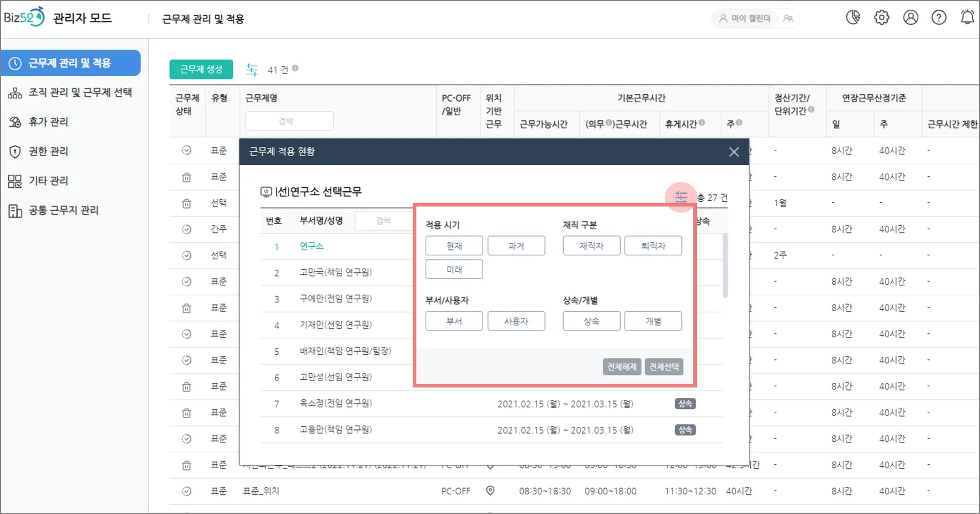
Task: Click the 근무제명 search field
Action: pyautogui.click(x=289, y=121)
